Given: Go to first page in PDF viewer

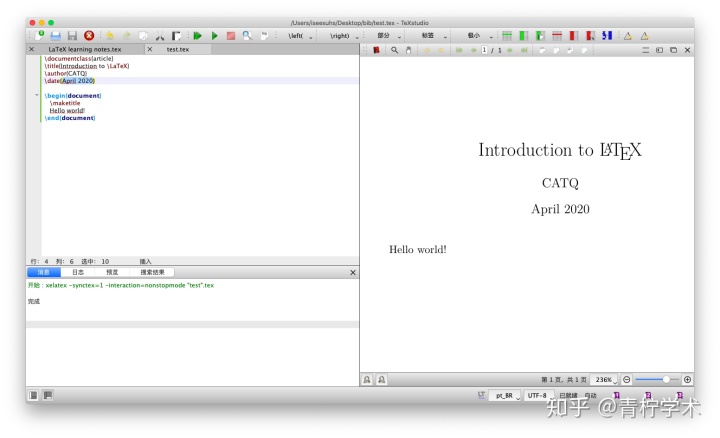Looking at the screenshot, I should point(459,50).
